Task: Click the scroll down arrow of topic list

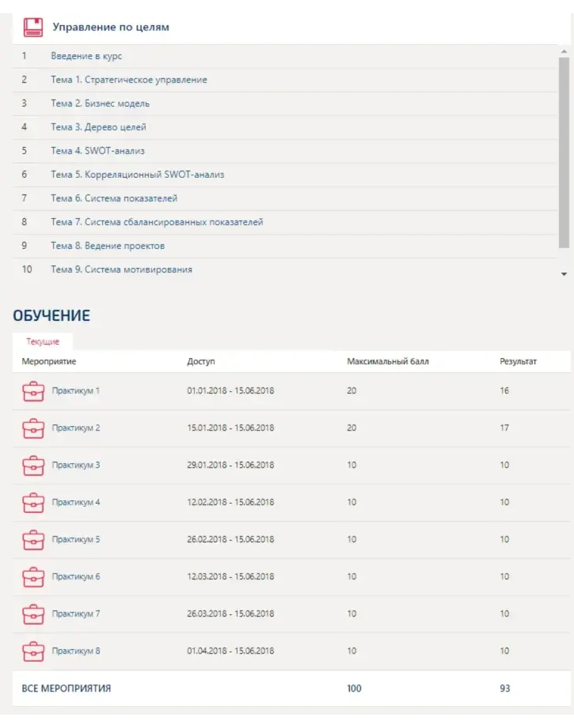Action: point(564,274)
